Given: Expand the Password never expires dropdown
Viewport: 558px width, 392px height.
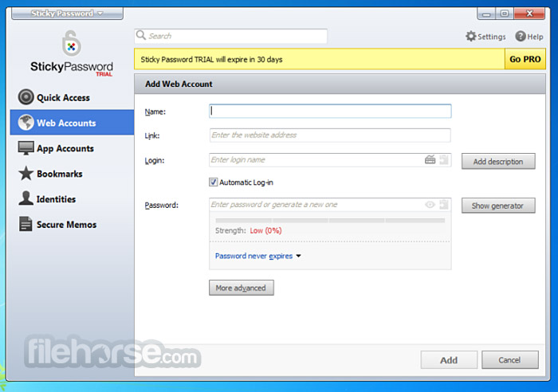Looking at the screenshot, I should point(258,256).
